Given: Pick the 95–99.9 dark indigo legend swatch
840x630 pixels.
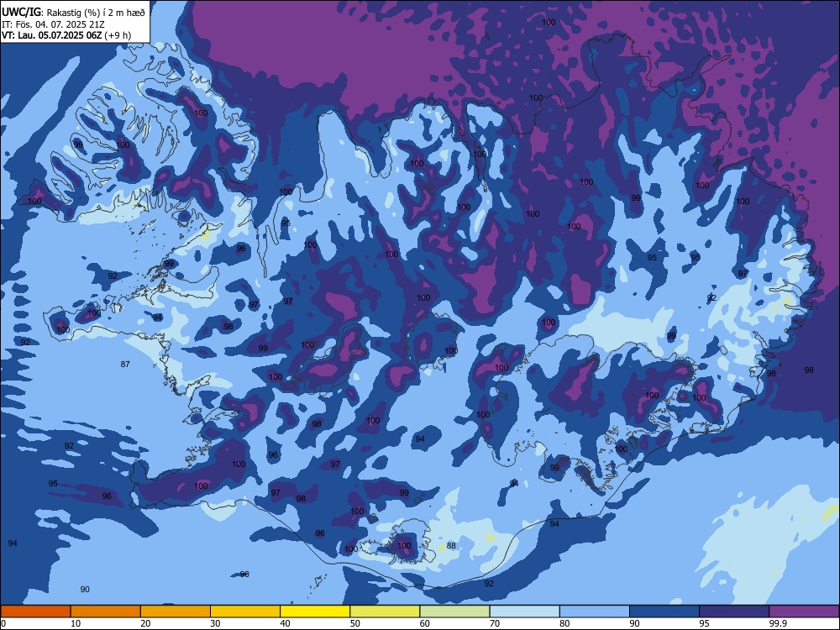Looking at the screenshot, I should click(734, 612).
